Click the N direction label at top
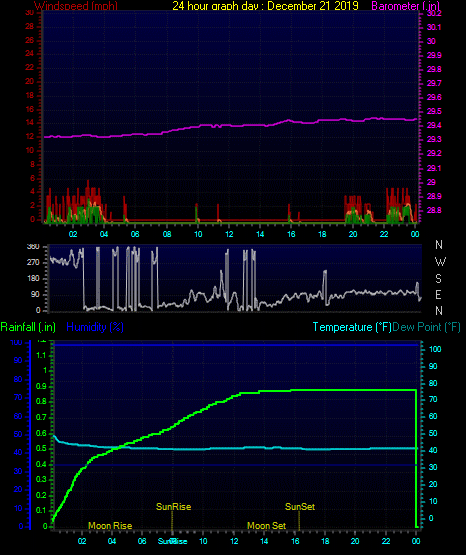This screenshot has width=466, height=555. (x=439, y=245)
